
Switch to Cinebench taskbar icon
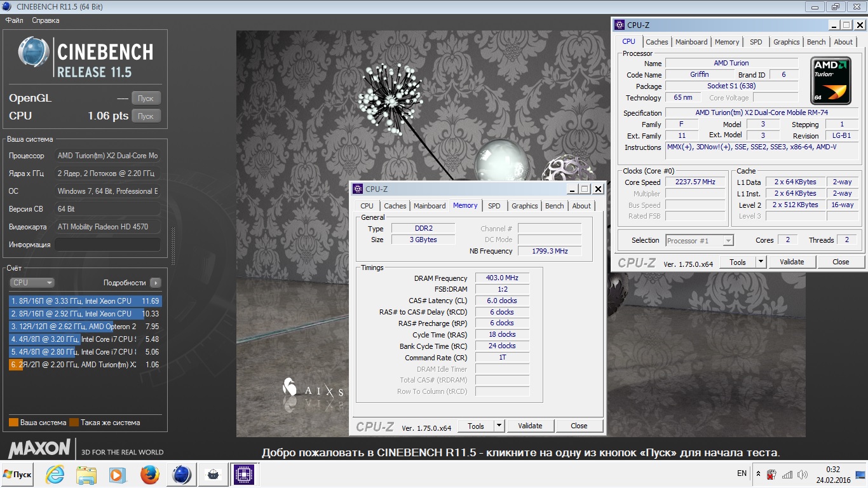click(x=181, y=474)
